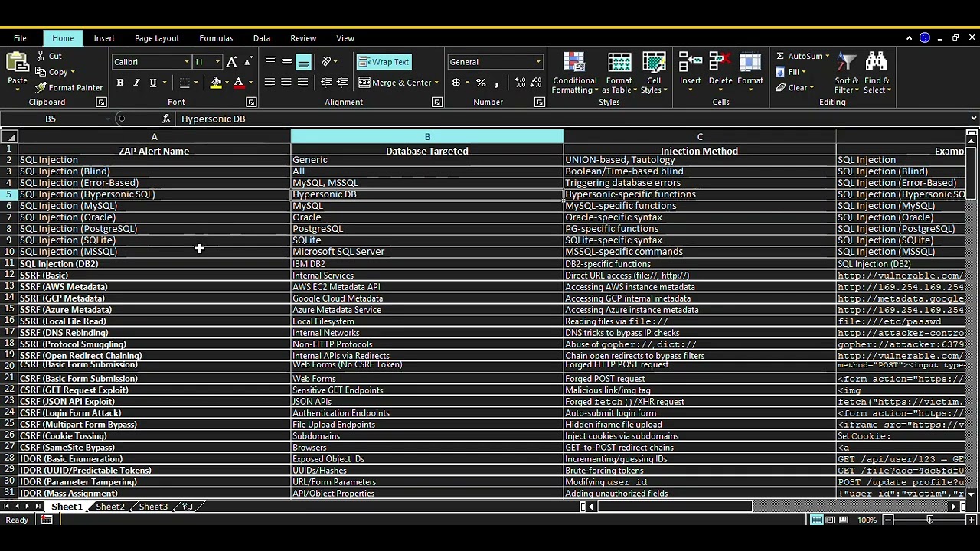Image resolution: width=980 pixels, height=551 pixels.
Task: Switch to the Insert ribbon tab
Action: 104,38
